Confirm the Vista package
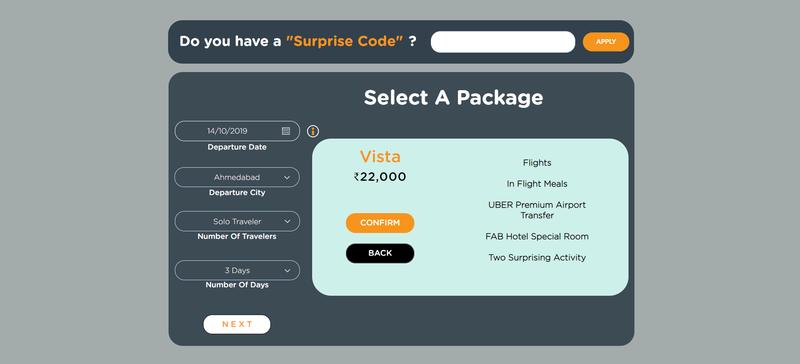The width and height of the screenshot is (800, 364). 380,223
